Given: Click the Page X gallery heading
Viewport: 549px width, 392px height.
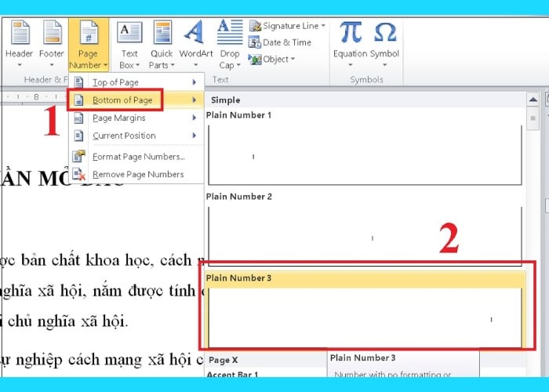Looking at the screenshot, I should click(223, 360).
